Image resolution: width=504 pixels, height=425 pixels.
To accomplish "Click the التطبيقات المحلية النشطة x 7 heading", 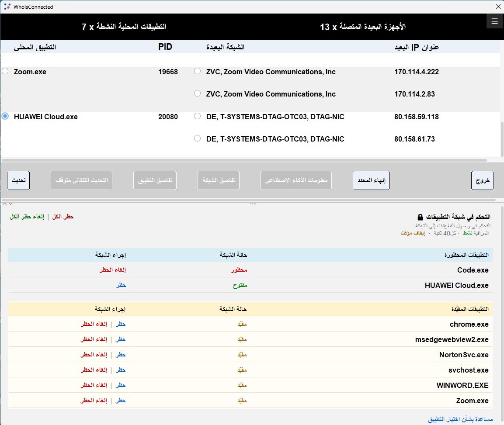I will (x=124, y=27).
